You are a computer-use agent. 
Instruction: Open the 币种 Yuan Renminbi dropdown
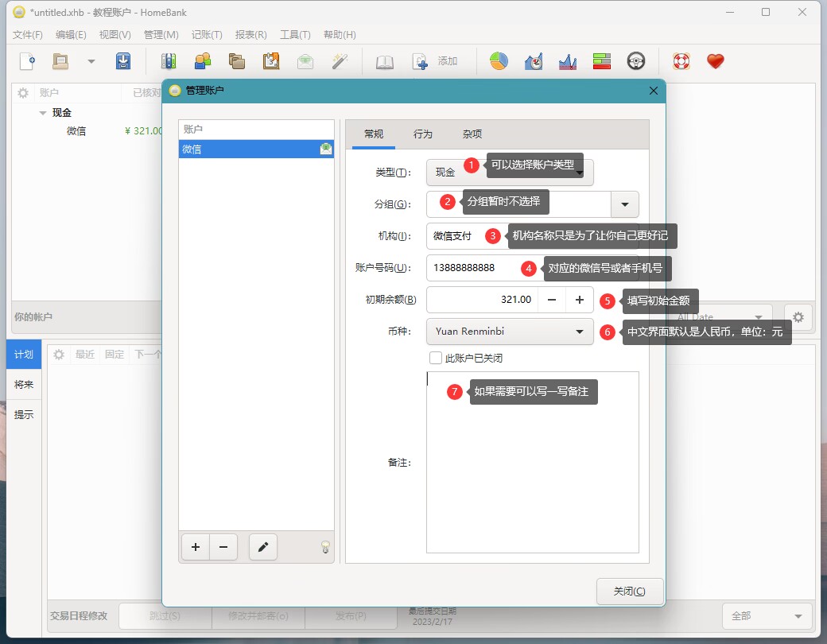point(510,332)
